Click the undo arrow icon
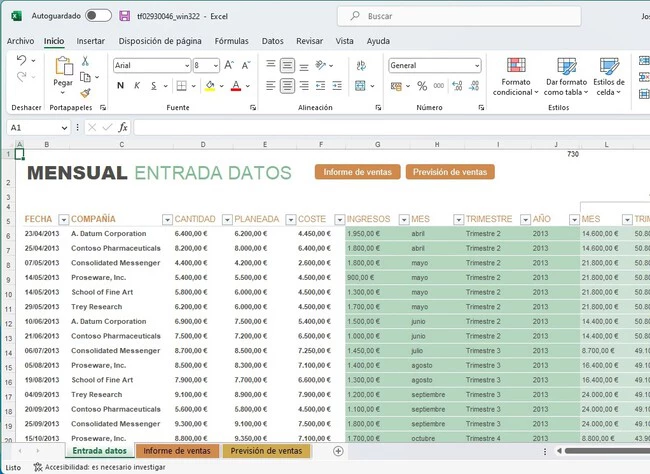This screenshot has width=650, height=474. [22, 62]
